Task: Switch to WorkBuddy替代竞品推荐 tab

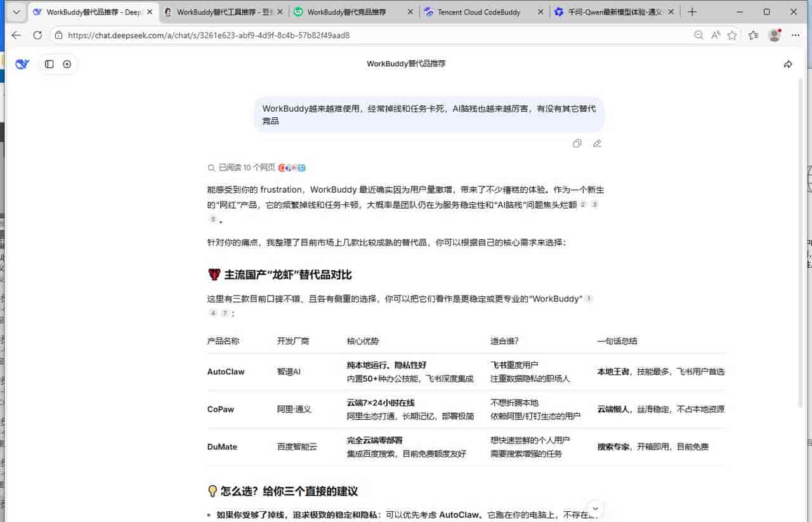Action: coord(353,12)
